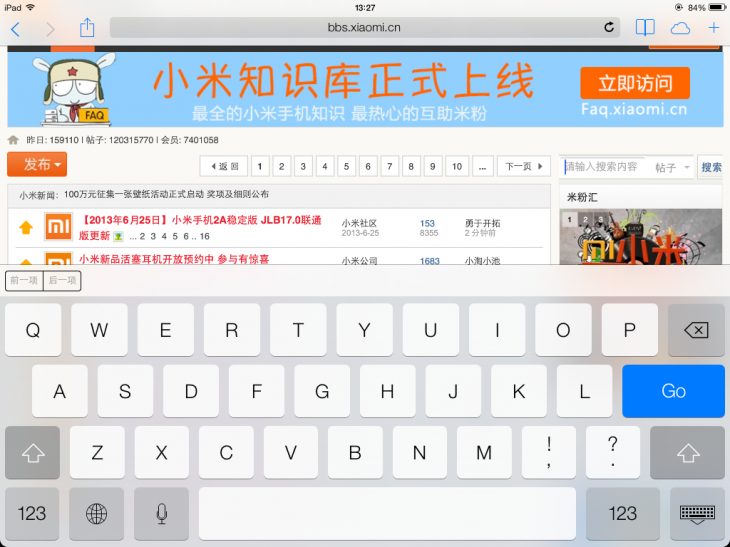Tap the M key
Viewport: 730px width, 547px height.
(x=484, y=452)
